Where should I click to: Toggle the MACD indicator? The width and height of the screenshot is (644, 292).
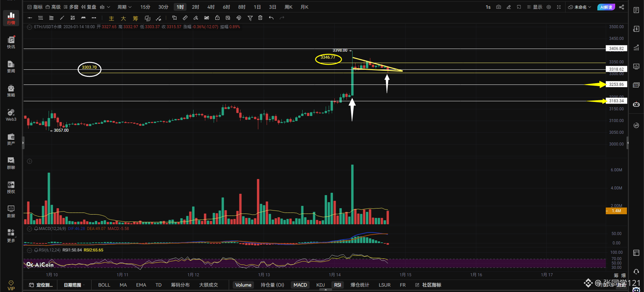pos(300,285)
